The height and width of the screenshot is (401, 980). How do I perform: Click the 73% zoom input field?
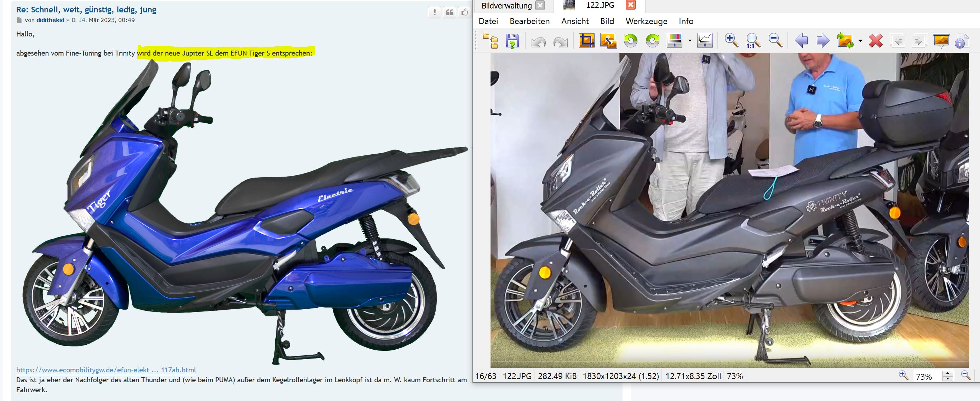928,376
